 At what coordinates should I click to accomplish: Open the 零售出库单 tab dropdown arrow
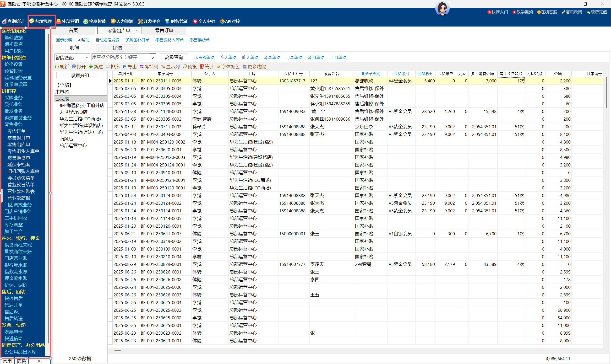(x=137, y=31)
